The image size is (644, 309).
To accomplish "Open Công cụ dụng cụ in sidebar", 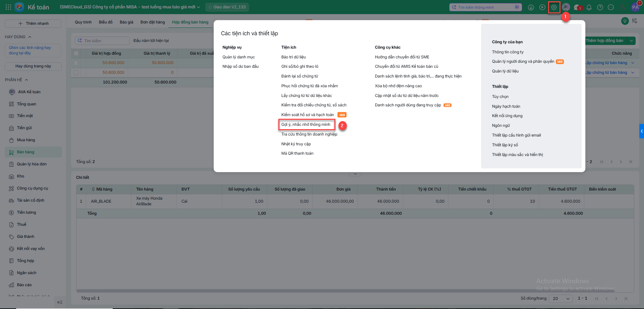I will point(33,188).
